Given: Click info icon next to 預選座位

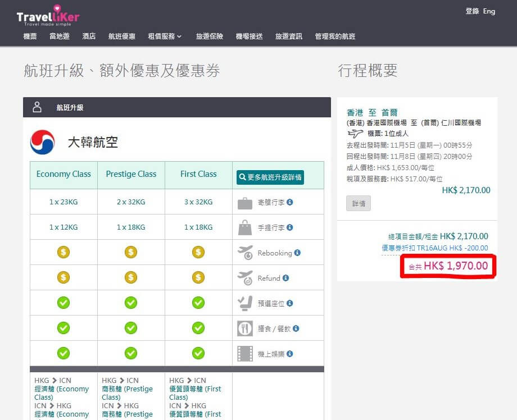Looking at the screenshot, I should [x=289, y=303].
